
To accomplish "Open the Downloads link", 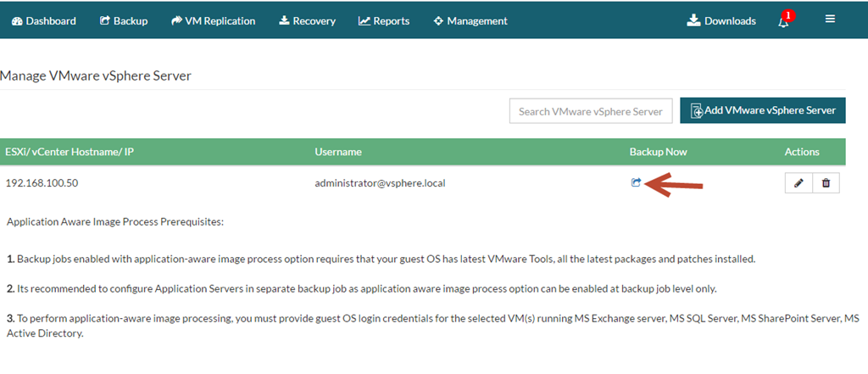I will pos(721,21).
